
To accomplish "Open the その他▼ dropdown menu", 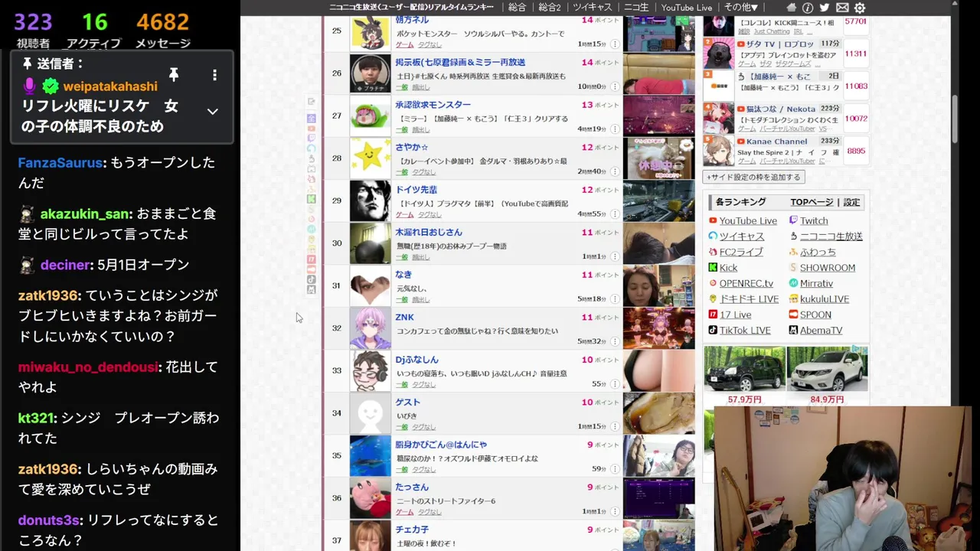I will click(x=740, y=8).
